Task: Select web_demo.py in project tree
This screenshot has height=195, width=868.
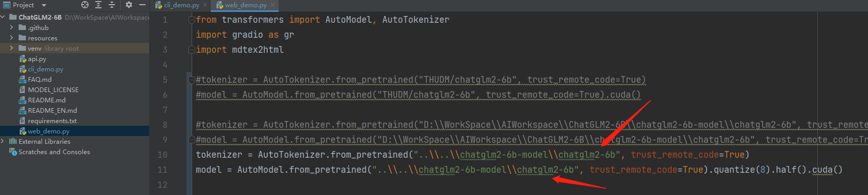Action: point(75,131)
